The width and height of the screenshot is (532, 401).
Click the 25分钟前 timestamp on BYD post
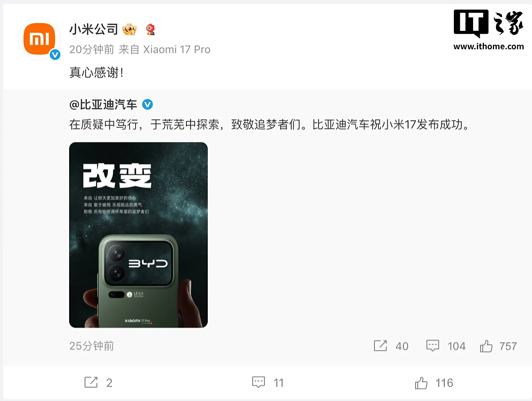[92, 346]
